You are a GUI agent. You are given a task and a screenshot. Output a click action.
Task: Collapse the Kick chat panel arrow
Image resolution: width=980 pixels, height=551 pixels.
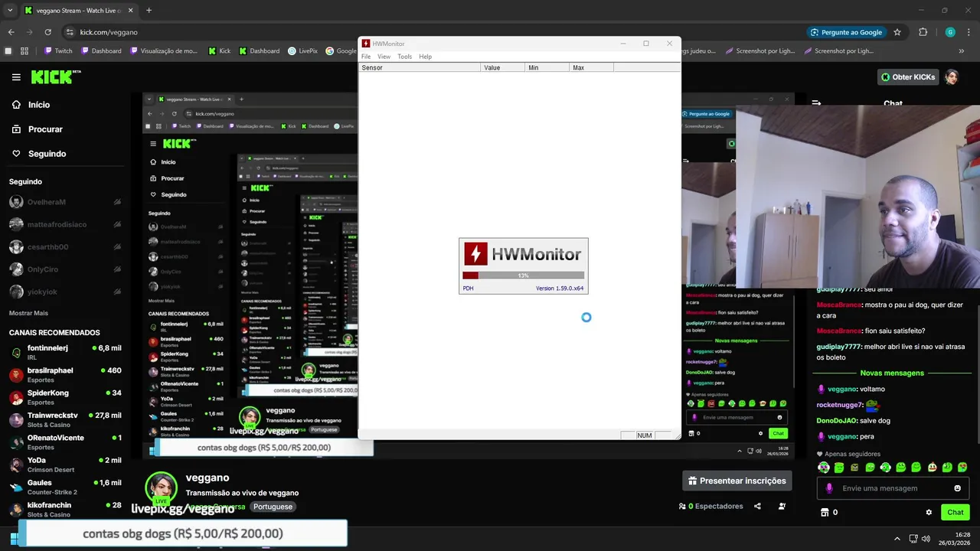(816, 103)
